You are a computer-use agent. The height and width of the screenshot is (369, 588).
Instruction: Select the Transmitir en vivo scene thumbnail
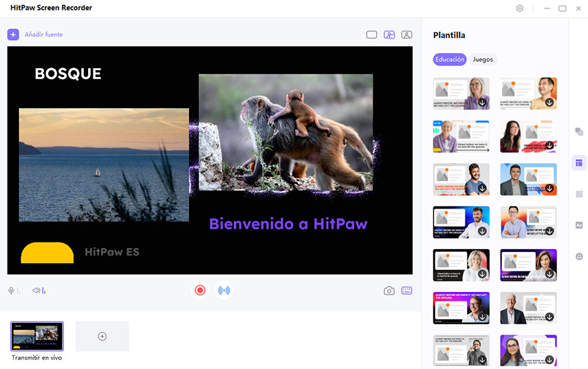[x=37, y=337]
